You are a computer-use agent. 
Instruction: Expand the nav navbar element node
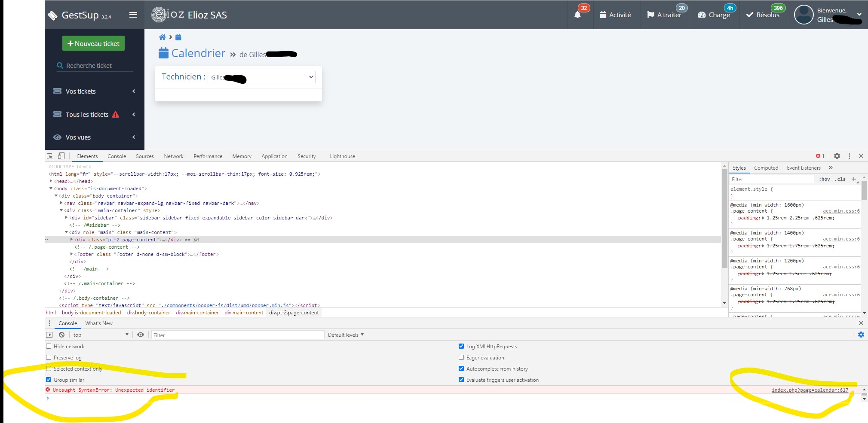coord(61,203)
